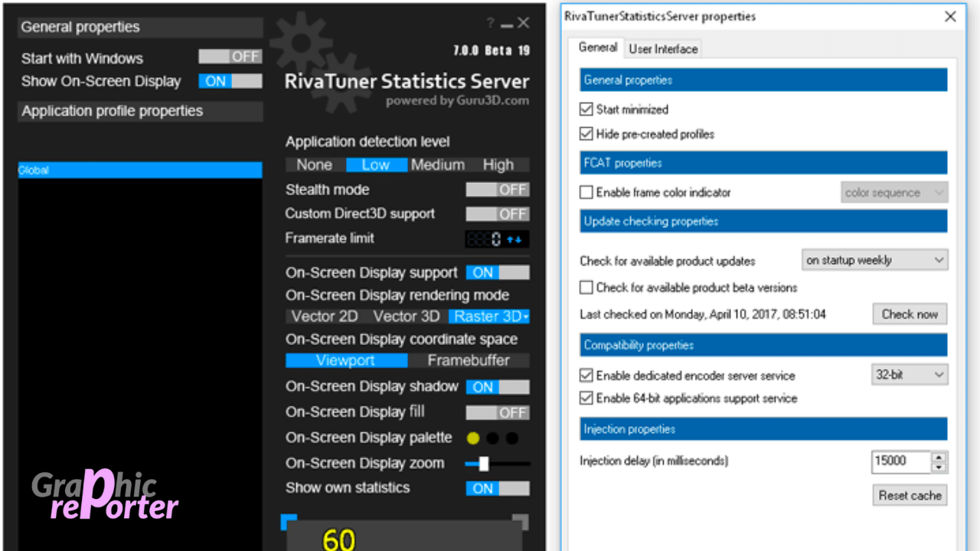
Task: Switch to the General tab
Action: [598, 47]
